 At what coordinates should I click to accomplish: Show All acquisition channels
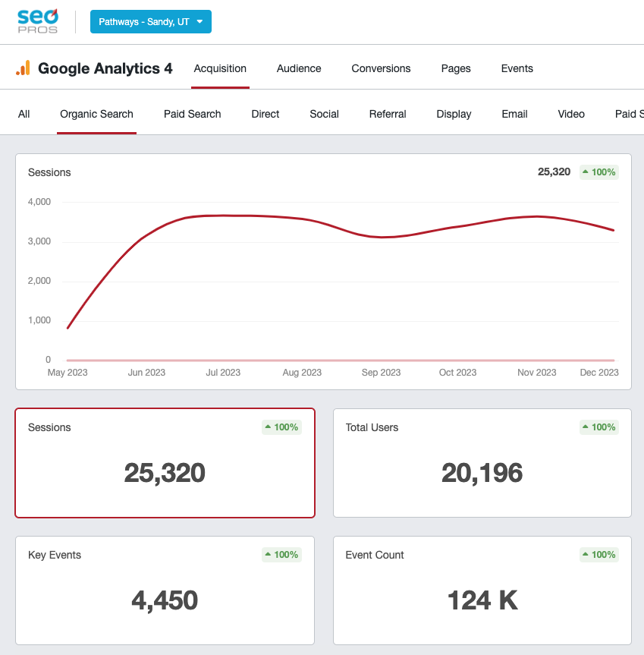point(24,114)
